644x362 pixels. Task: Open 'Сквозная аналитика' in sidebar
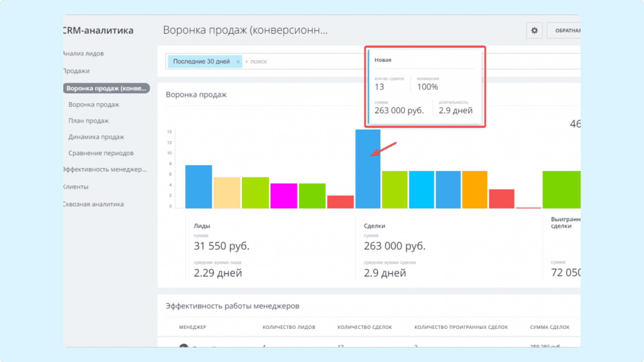tap(94, 204)
